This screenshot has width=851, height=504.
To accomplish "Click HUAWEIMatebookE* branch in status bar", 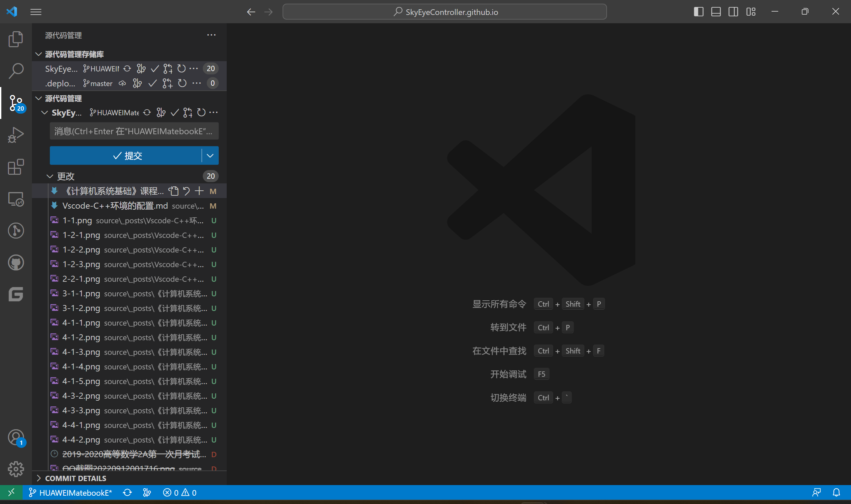I will click(x=70, y=492).
